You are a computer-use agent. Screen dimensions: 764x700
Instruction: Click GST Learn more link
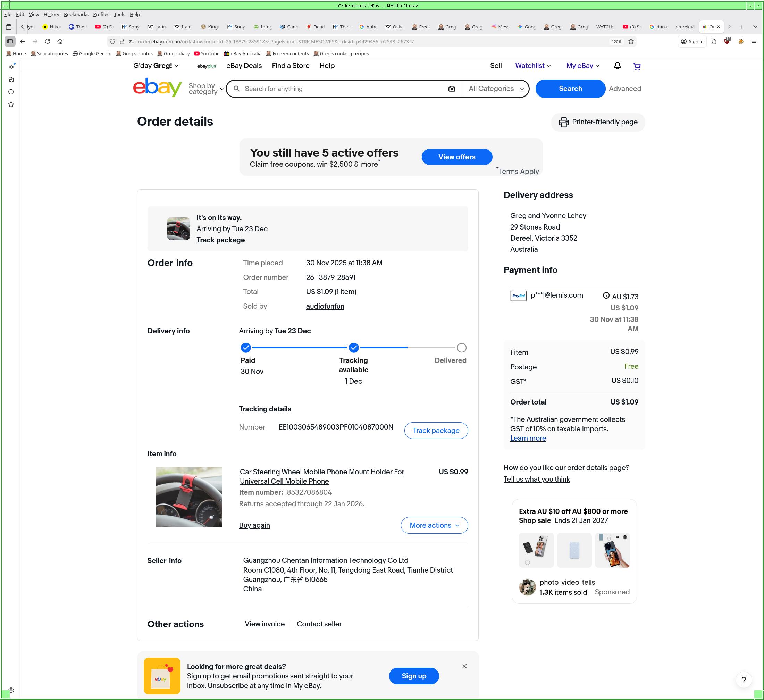tap(528, 438)
